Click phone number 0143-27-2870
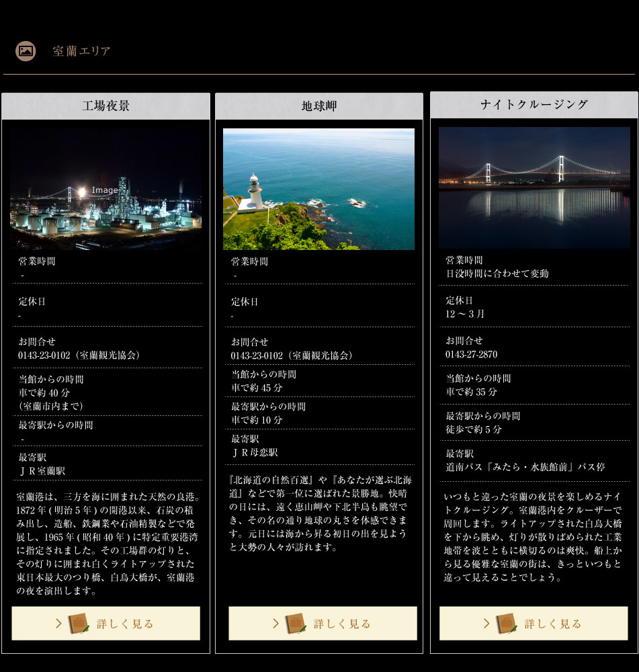 [x=472, y=354]
